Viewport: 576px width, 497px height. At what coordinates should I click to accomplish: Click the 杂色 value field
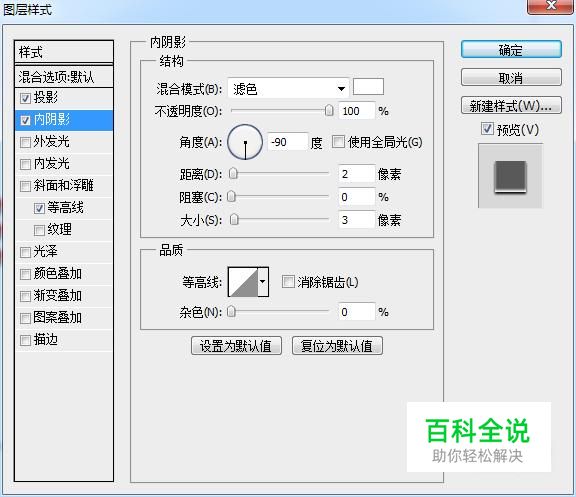coord(357,312)
